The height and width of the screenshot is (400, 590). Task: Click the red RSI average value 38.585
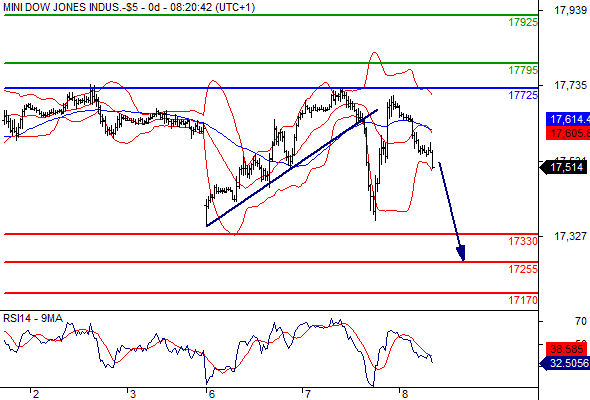pos(566,349)
